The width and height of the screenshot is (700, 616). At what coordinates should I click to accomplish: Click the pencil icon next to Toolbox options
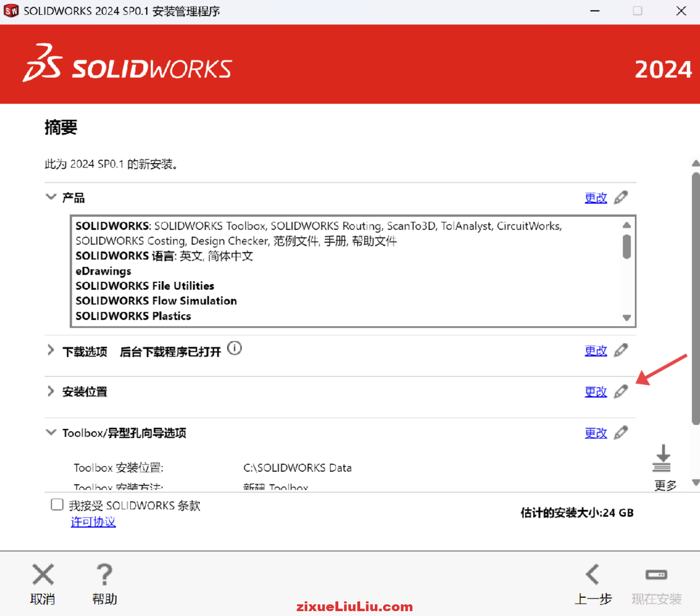click(x=621, y=432)
